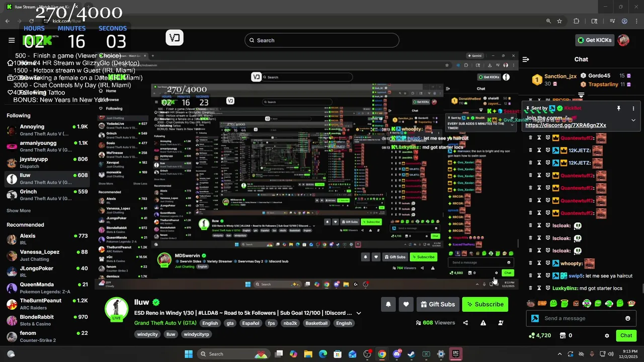Open Steam from the taskbar
Viewport: 644px width, 362px height.
pyautogui.click(x=411, y=354)
